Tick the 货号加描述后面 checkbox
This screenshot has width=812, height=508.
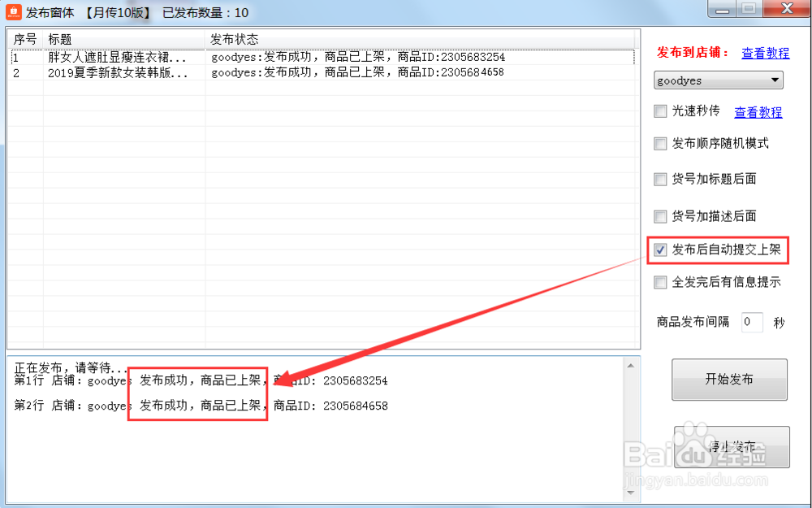659,216
